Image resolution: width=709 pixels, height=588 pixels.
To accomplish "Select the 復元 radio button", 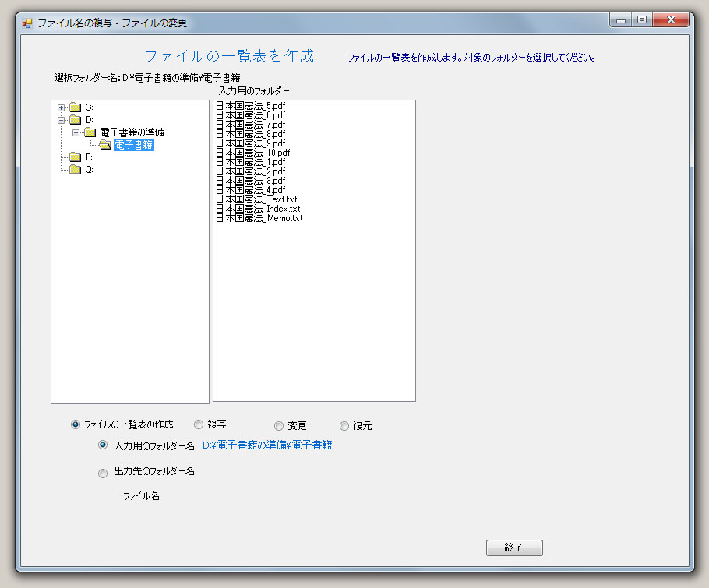I will coord(344,426).
